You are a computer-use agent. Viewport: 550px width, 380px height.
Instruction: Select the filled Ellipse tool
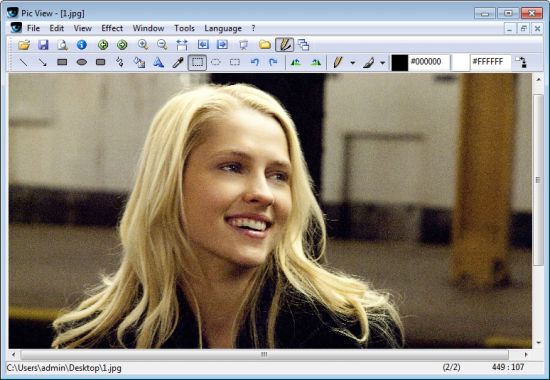[82, 62]
